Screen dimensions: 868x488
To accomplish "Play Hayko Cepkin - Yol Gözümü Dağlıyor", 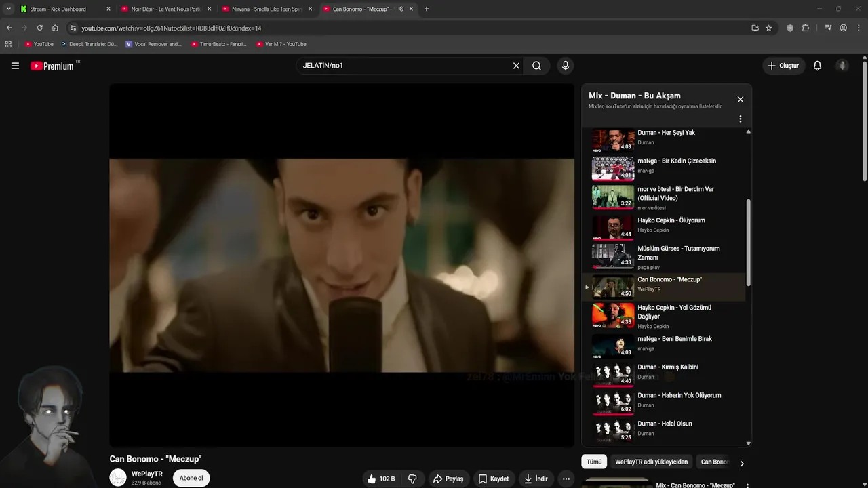I will pos(665,316).
